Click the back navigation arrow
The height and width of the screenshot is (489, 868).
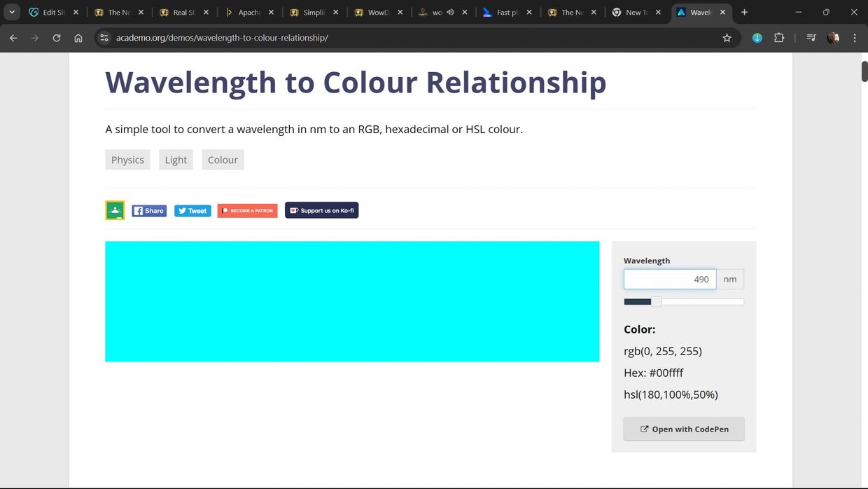point(13,38)
